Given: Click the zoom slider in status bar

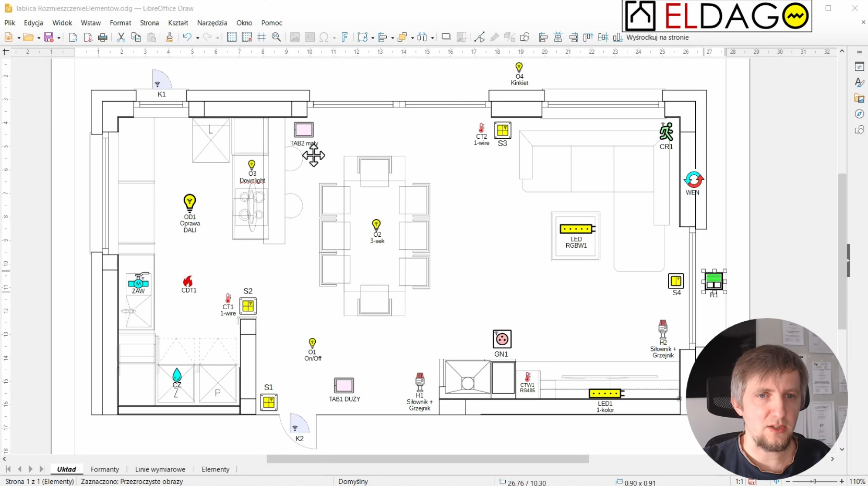Looking at the screenshot, I should (814, 481).
